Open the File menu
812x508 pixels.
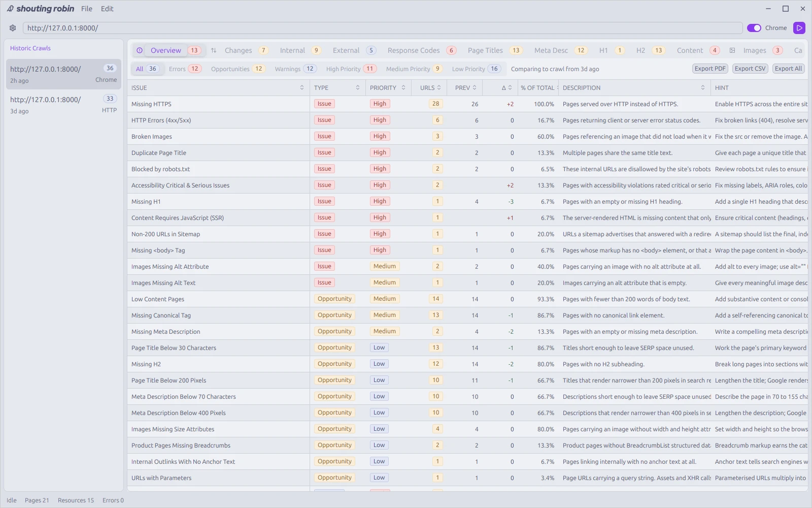click(87, 9)
